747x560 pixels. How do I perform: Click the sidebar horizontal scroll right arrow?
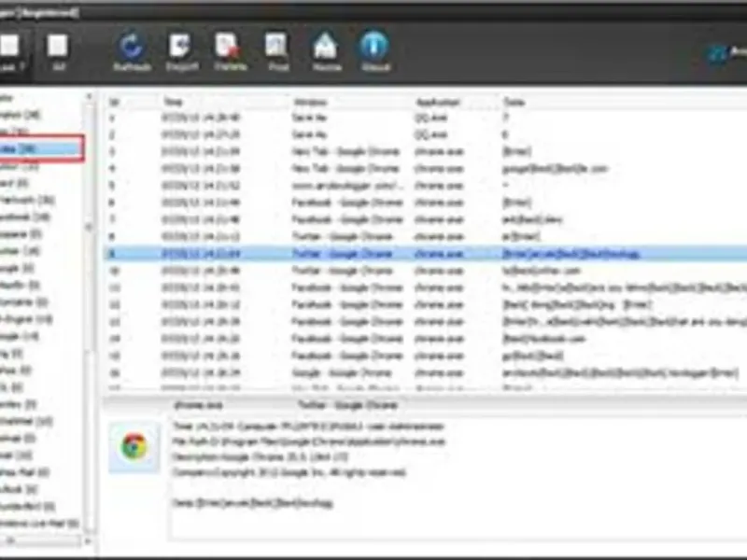(88, 541)
